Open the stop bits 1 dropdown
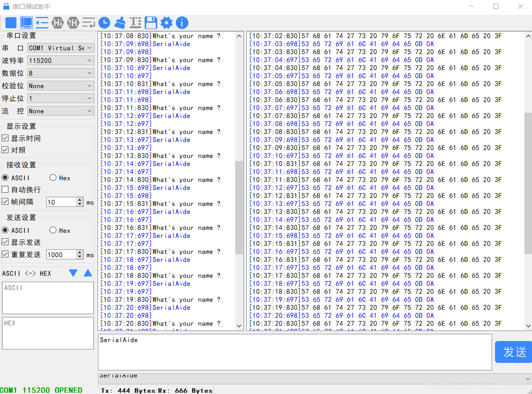 pyautogui.click(x=61, y=98)
